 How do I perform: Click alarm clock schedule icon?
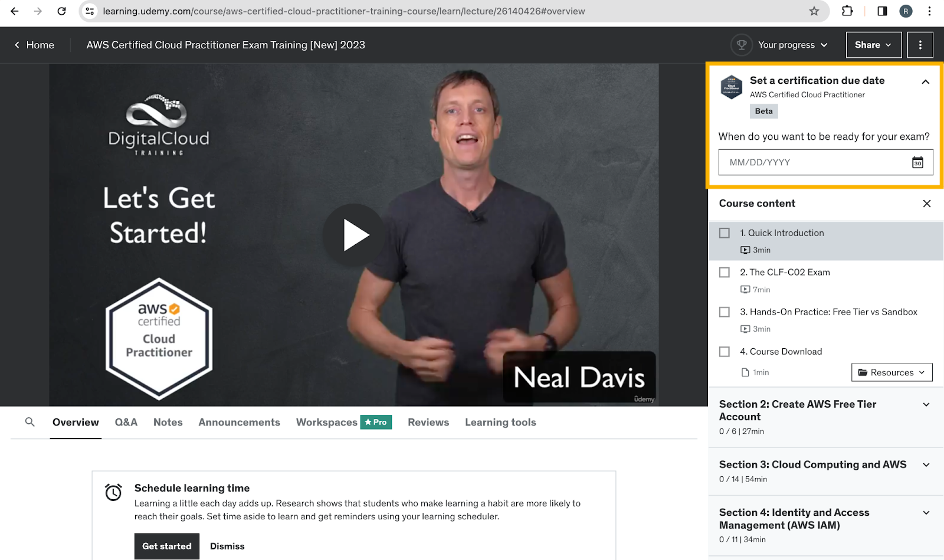(113, 492)
